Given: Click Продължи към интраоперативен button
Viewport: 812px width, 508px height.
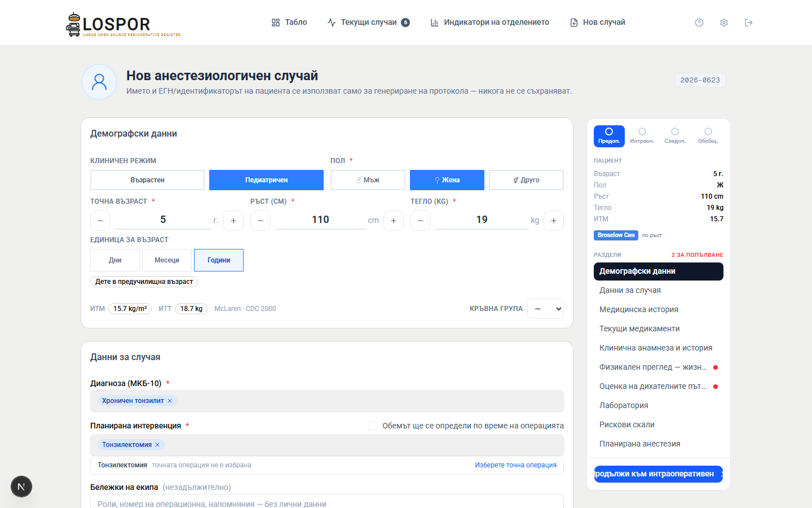Looking at the screenshot, I should [x=659, y=474].
